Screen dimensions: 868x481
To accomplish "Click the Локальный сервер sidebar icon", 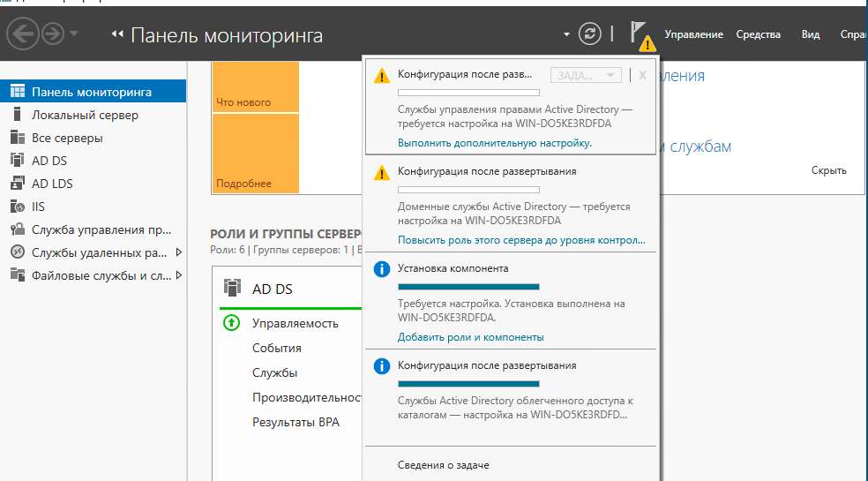I will coord(17,114).
